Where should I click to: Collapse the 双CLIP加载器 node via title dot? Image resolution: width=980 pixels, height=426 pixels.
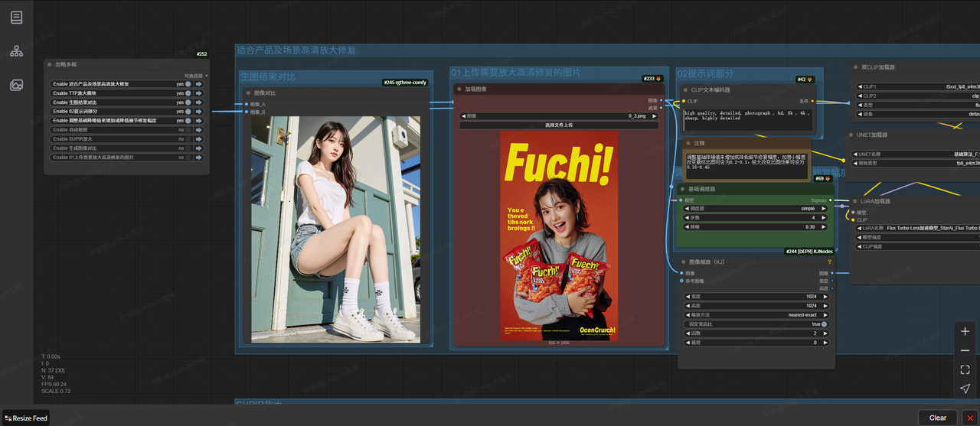click(x=855, y=67)
